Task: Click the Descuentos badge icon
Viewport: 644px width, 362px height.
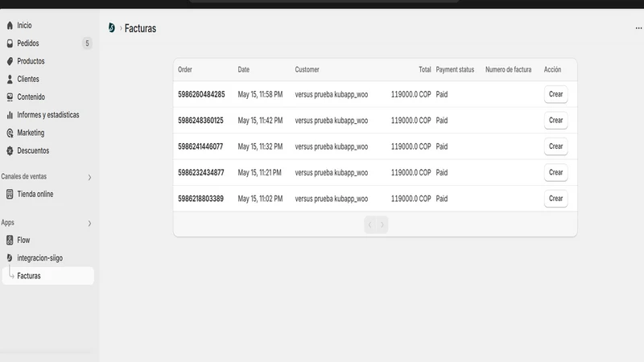Action: pos(10,150)
